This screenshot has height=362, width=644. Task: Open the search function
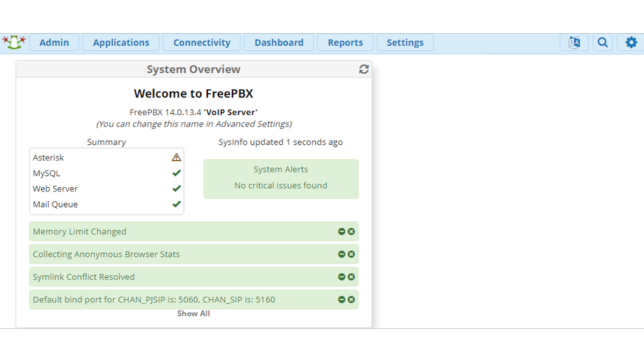[x=603, y=42]
